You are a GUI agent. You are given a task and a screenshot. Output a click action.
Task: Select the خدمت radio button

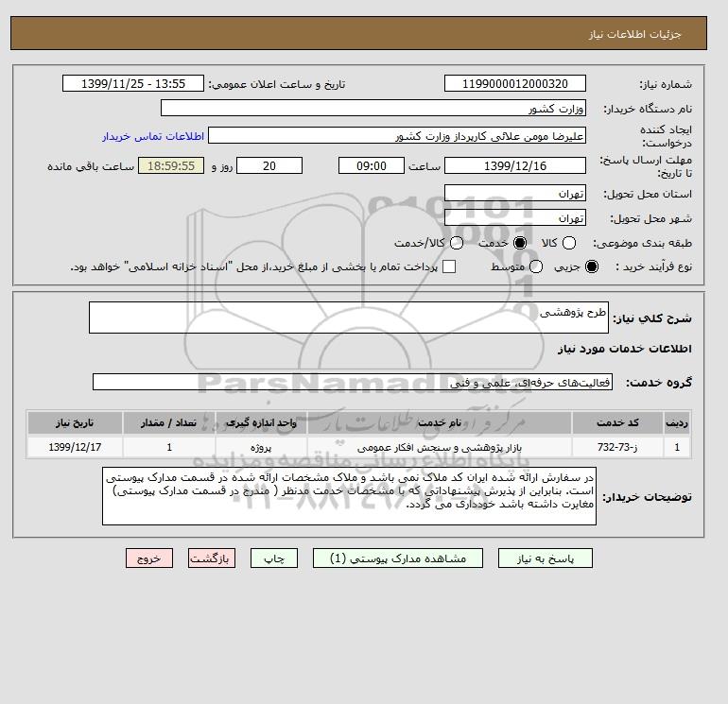[x=520, y=243]
